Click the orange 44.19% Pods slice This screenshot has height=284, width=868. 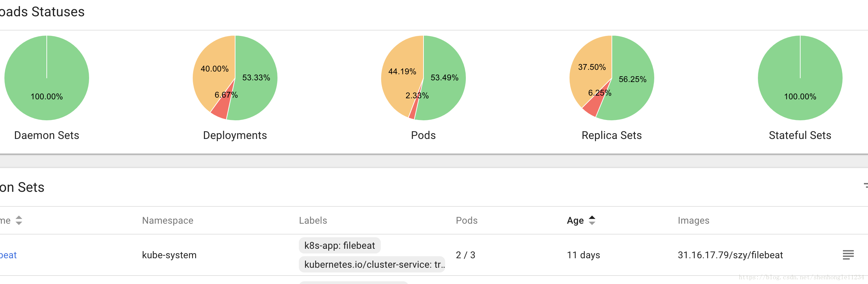[x=400, y=85]
